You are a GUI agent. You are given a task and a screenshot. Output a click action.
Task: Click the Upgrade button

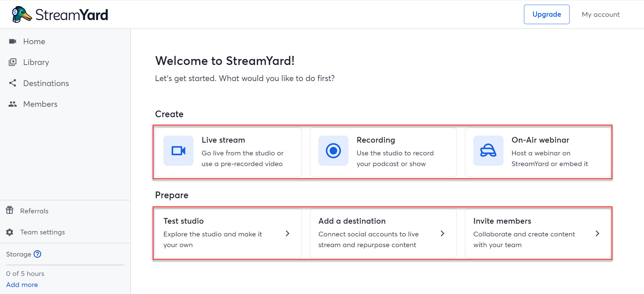pyautogui.click(x=547, y=14)
